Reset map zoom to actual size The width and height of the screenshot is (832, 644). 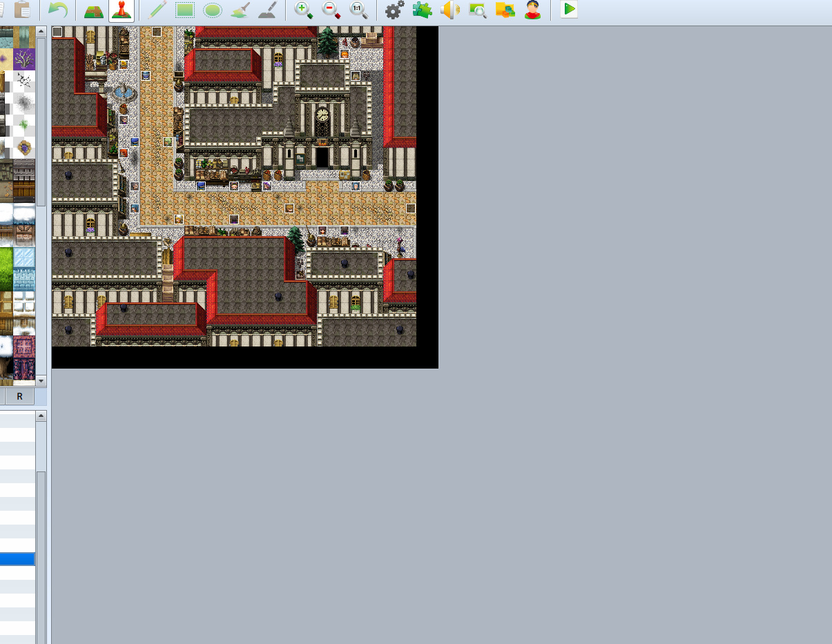[x=359, y=10]
